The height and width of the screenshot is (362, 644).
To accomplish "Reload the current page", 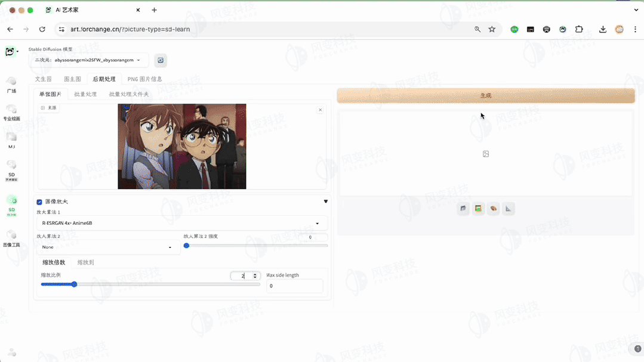I will click(42, 29).
